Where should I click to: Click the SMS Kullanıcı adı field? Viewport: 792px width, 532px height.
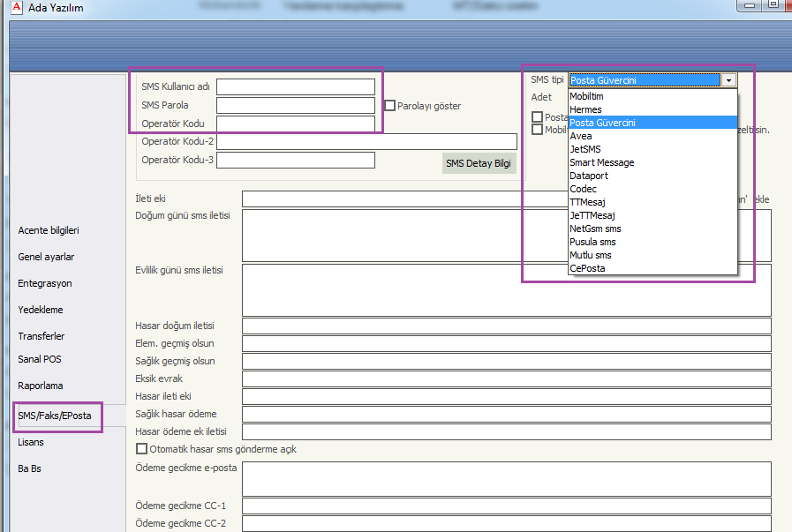click(296, 86)
